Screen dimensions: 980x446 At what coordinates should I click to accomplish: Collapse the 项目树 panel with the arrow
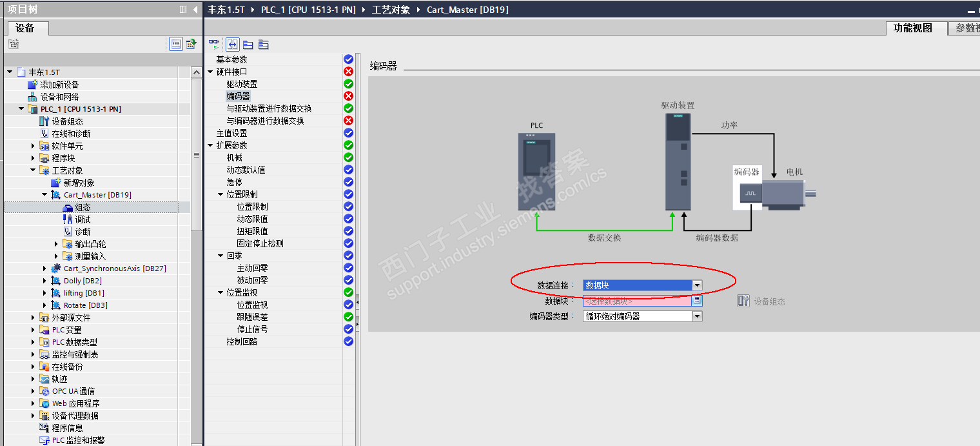click(195, 10)
